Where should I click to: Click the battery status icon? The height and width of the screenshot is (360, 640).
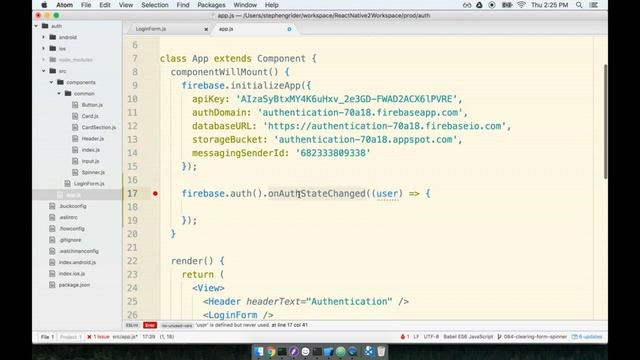tap(507, 5)
